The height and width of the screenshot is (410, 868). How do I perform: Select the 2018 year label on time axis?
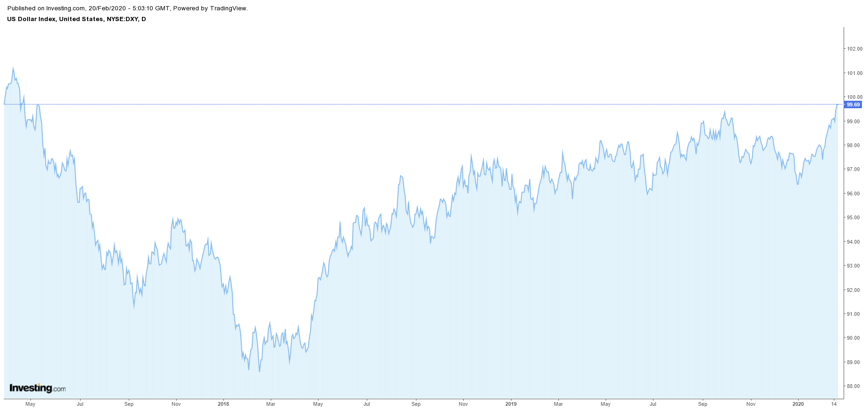(223, 404)
